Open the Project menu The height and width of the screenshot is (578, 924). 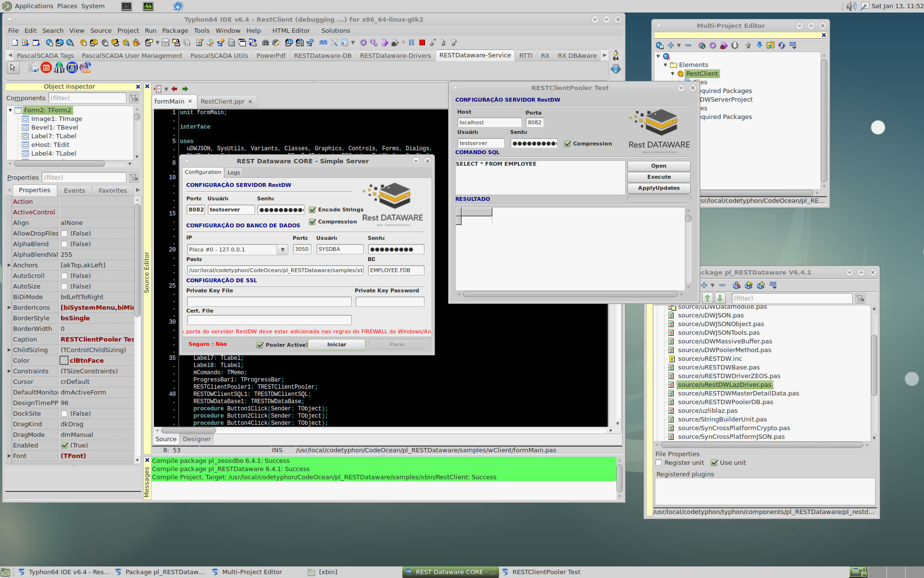click(x=128, y=31)
